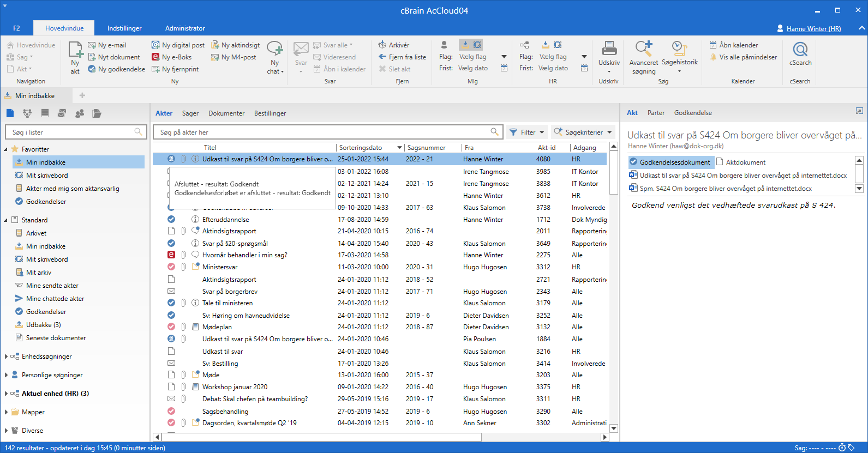Select the Workshop januar 2020 row
Image resolution: width=868 pixels, height=453 pixels.
(379, 387)
